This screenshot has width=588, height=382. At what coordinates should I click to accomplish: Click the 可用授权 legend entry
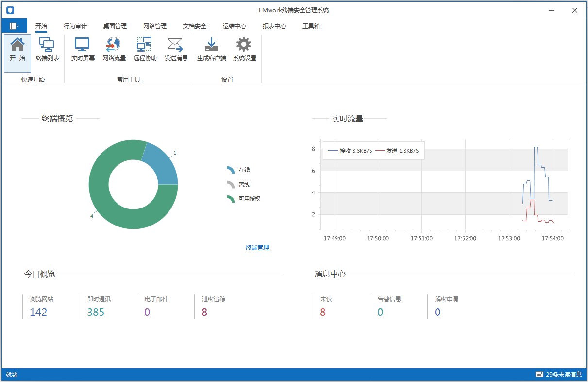(244, 199)
